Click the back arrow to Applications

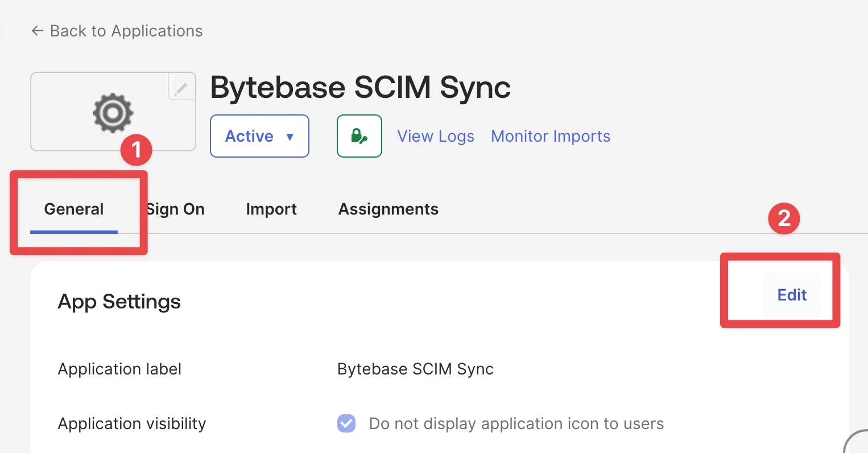click(38, 31)
